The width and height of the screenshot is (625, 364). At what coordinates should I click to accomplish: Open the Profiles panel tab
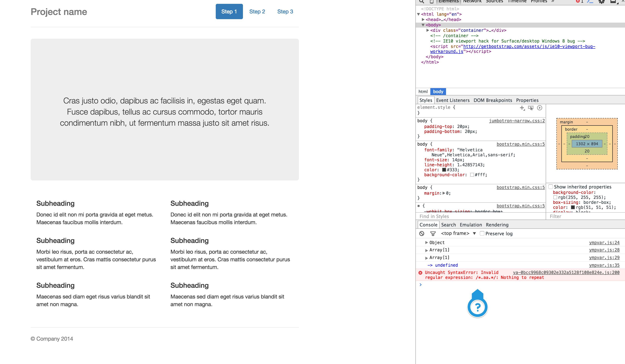pos(539,2)
